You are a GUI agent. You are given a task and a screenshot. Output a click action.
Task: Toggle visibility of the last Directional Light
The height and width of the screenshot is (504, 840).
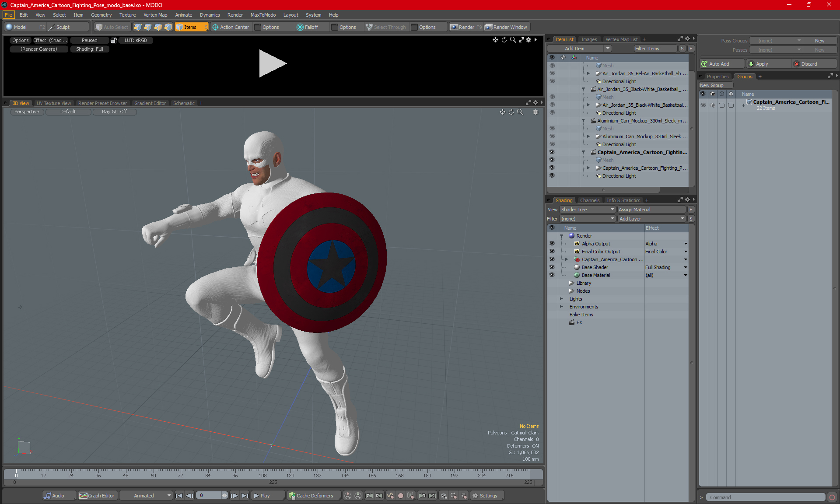(552, 176)
